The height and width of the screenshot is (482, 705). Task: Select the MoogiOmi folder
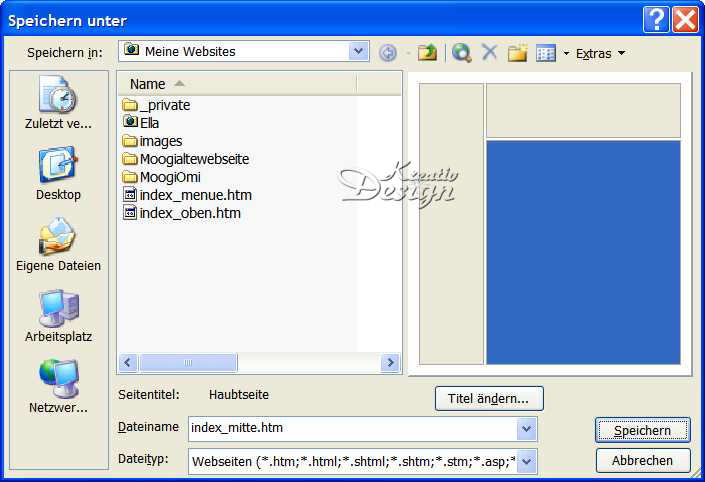pyautogui.click(x=161, y=177)
